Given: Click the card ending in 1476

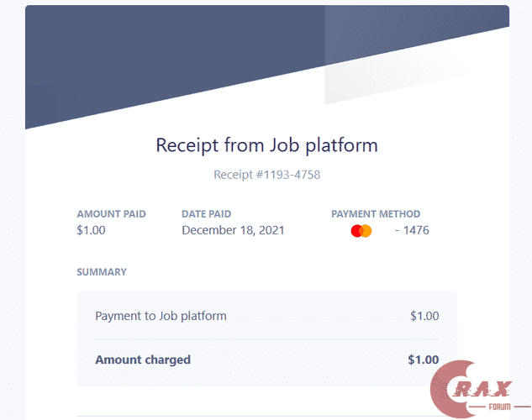Looking at the screenshot, I should [x=412, y=230].
